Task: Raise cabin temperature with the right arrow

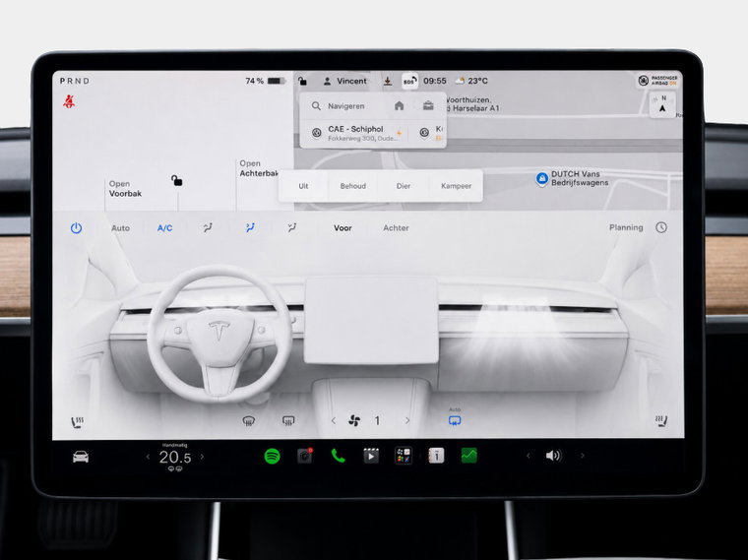Action: tap(203, 457)
